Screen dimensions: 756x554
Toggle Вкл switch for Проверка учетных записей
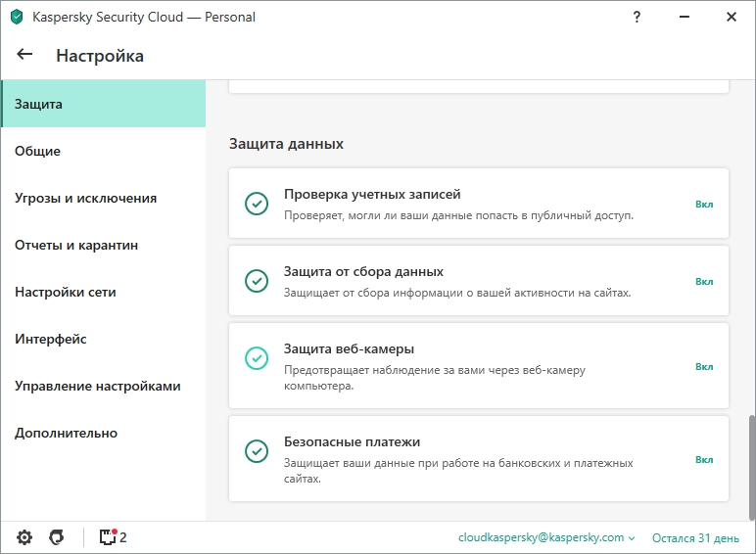[x=704, y=205]
